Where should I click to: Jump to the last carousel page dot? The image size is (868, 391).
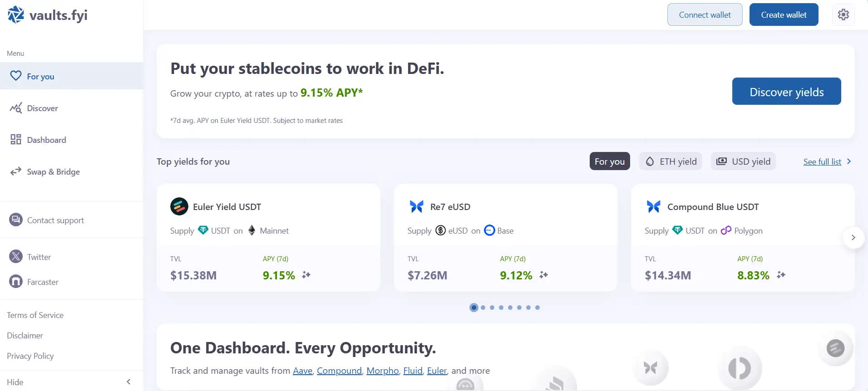pyautogui.click(x=538, y=308)
